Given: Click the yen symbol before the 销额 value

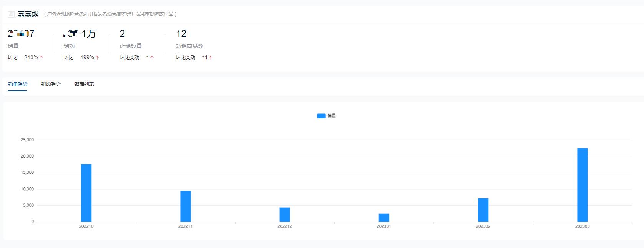Looking at the screenshot, I should (65, 35).
